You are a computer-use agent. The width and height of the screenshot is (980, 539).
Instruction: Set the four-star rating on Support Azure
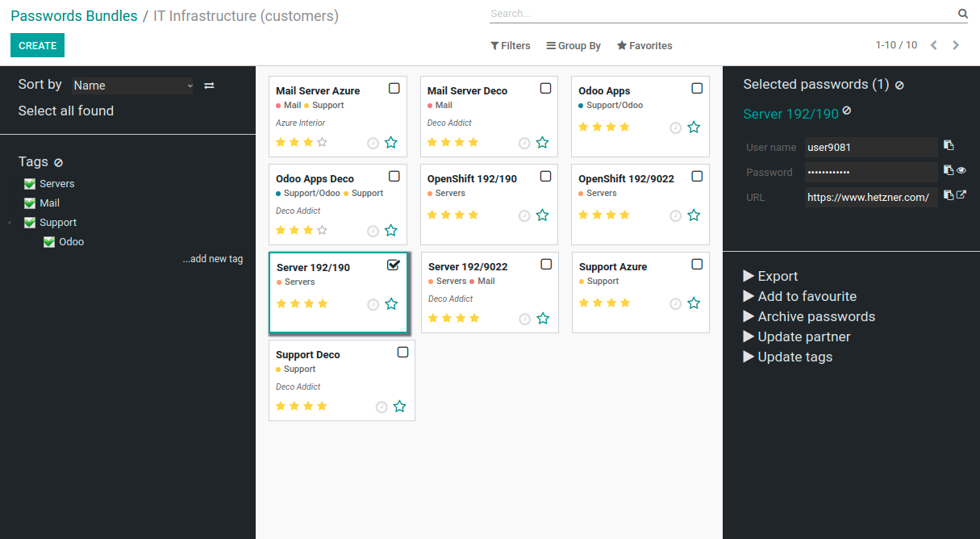626,303
